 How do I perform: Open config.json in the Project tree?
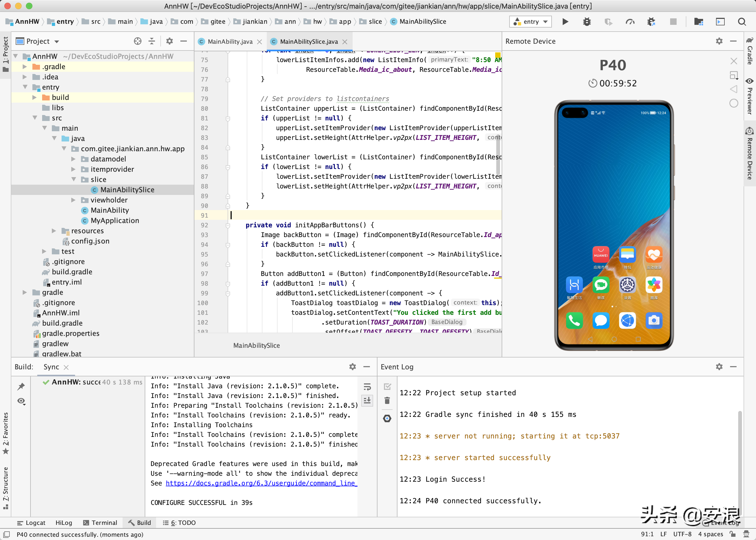(90, 241)
